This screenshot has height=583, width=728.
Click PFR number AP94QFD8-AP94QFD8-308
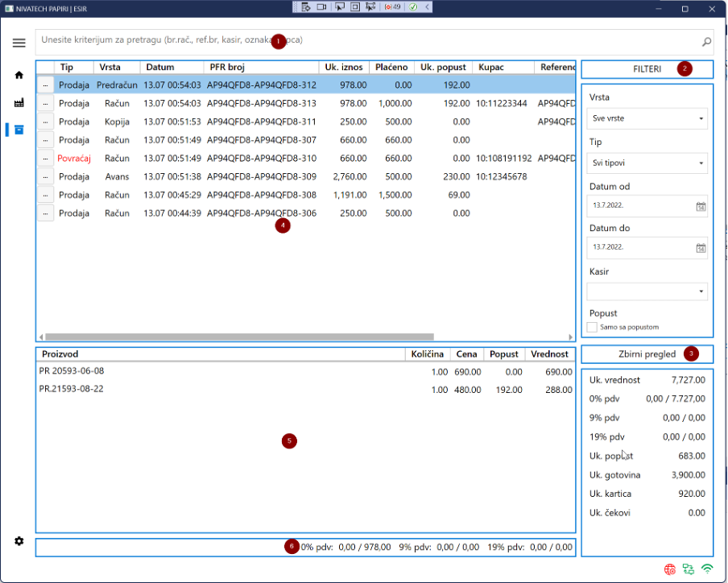(262, 195)
